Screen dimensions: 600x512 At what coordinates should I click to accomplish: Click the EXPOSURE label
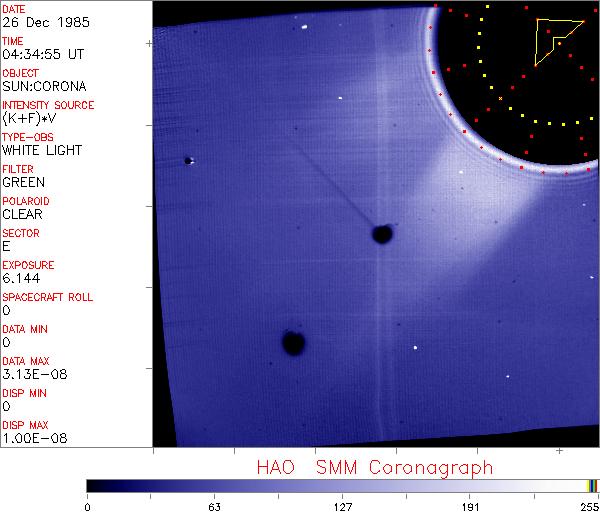(x=28, y=265)
